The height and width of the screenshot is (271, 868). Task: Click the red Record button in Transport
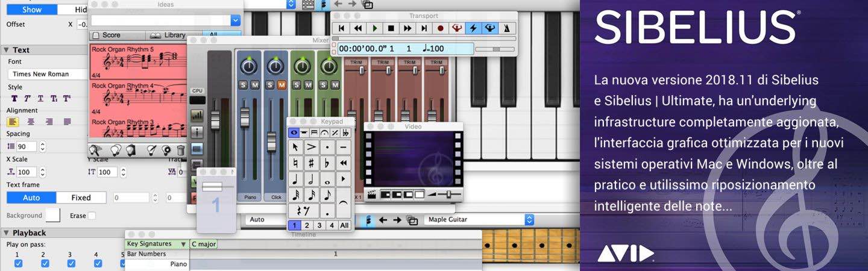click(441, 28)
